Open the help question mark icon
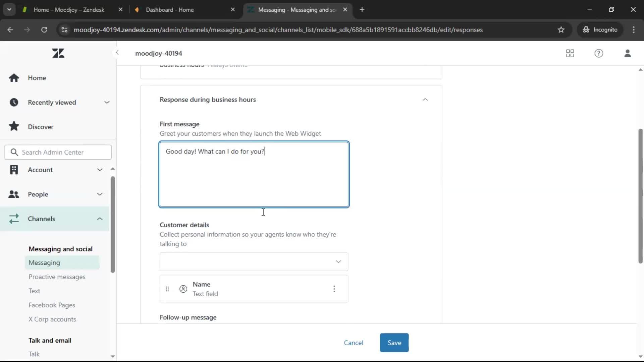This screenshot has width=644, height=362. coord(599,53)
